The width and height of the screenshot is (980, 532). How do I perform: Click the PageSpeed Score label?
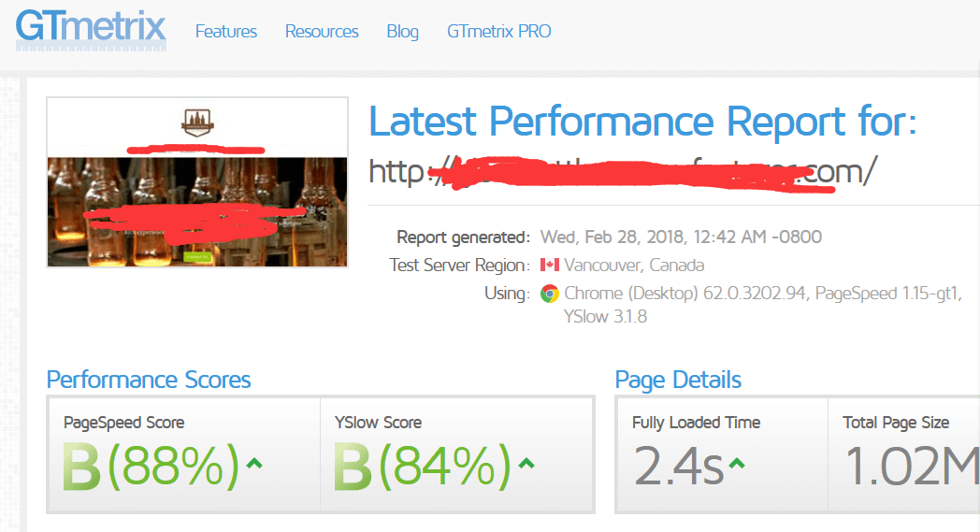(x=123, y=423)
